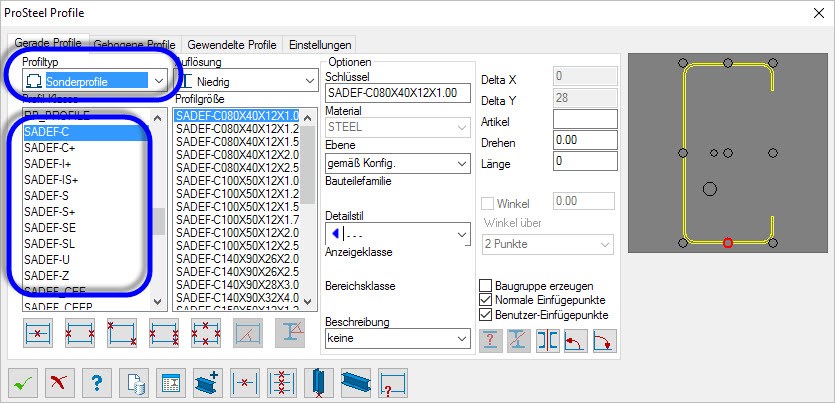Confirm with the green checkmark button

coord(23,383)
